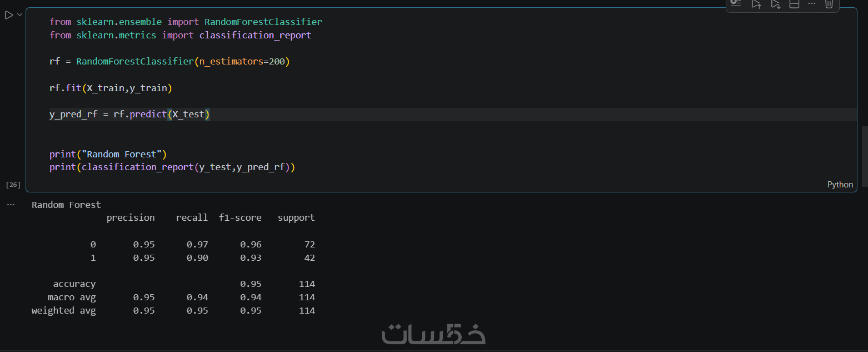Execute this cell and cells below
This screenshot has height=352, width=868.
(775, 4)
